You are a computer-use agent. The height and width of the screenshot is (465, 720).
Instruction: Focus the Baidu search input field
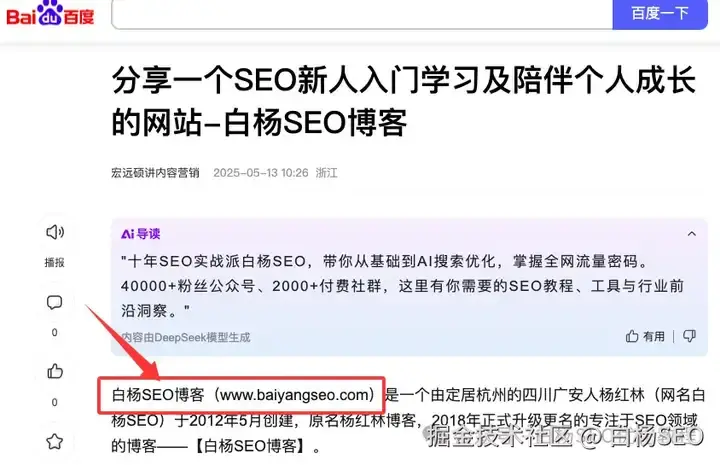(x=362, y=14)
